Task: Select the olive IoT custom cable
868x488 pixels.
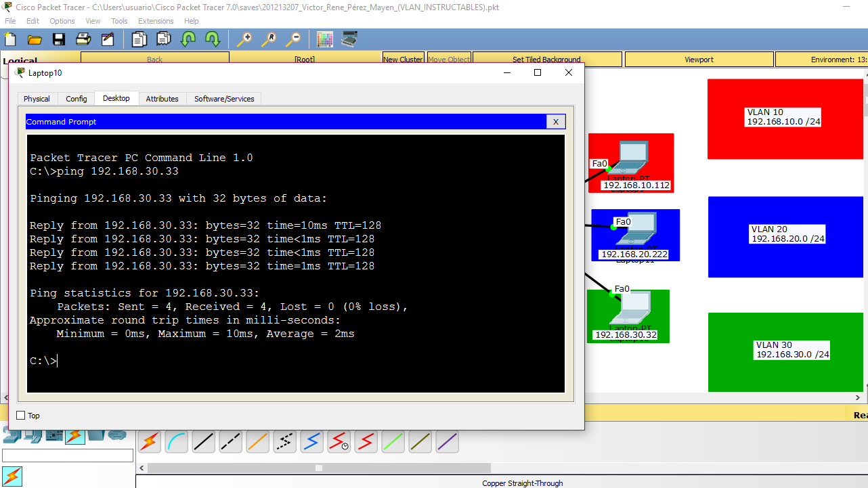Action: tap(420, 442)
